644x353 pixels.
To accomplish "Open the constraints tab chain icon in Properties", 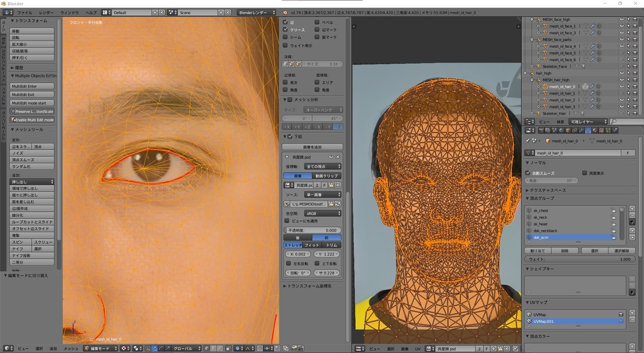I will pyautogui.click(x=575, y=131).
